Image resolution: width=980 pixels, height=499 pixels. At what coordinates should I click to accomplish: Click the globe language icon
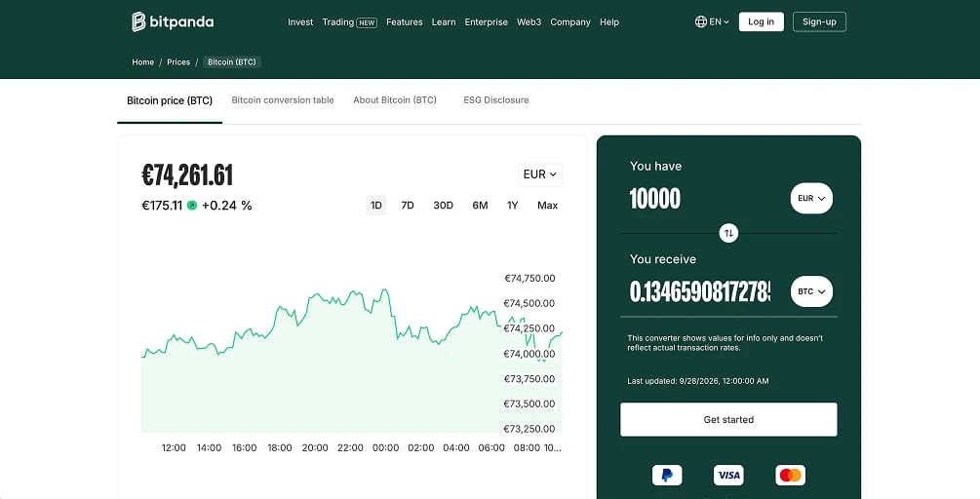(x=700, y=21)
